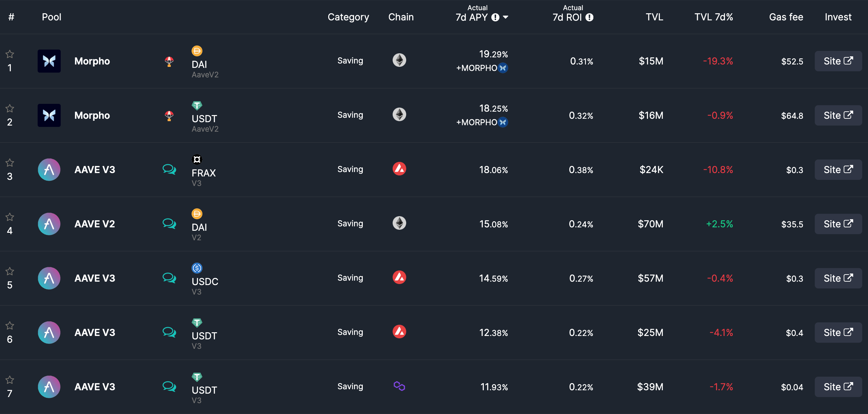Click the AAVE logo in the FRAX row

49,170
